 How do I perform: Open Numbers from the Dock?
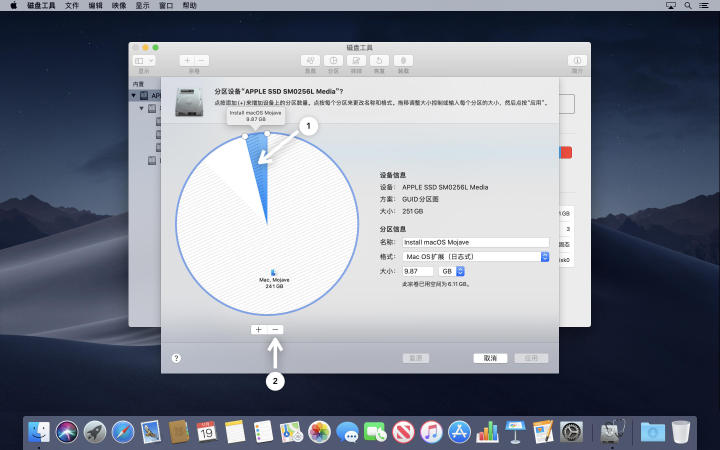pyautogui.click(x=488, y=432)
